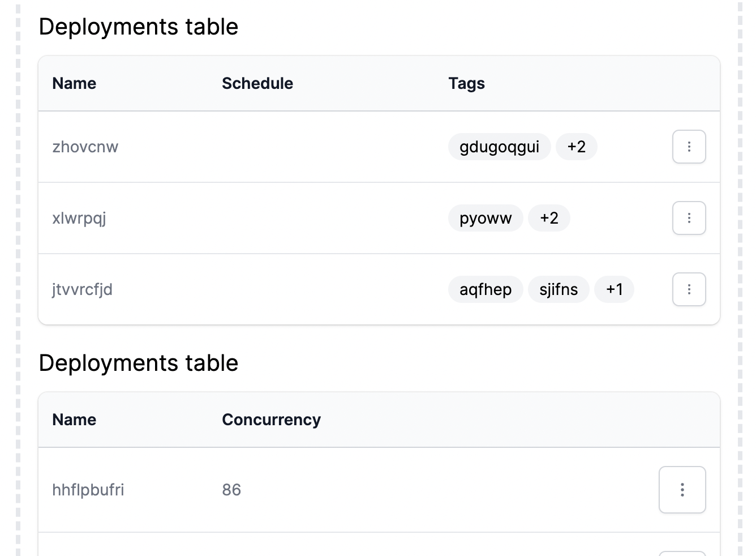
Task: Click the three-dot icon beside the aqfhep tags
Action: 689,289
